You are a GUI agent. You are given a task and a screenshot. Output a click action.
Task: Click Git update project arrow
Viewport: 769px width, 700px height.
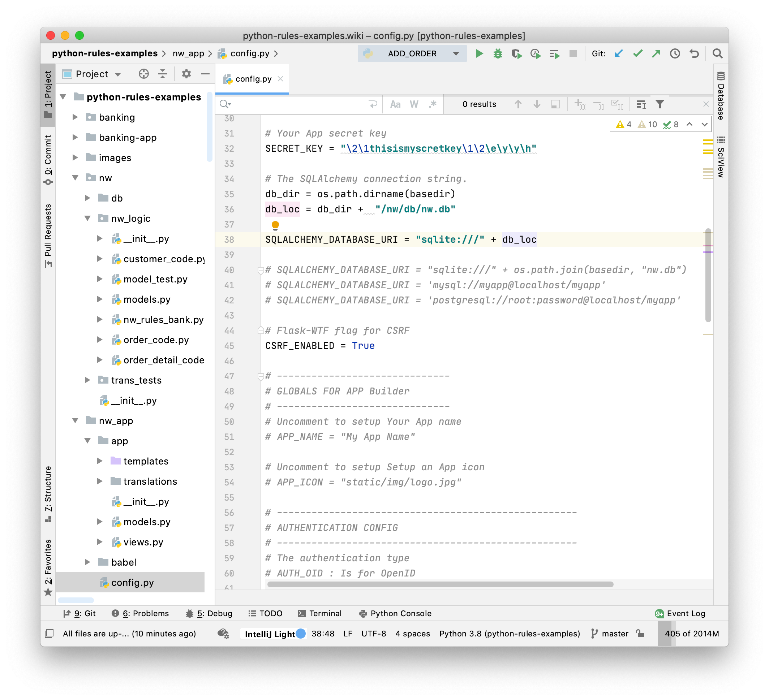619,54
